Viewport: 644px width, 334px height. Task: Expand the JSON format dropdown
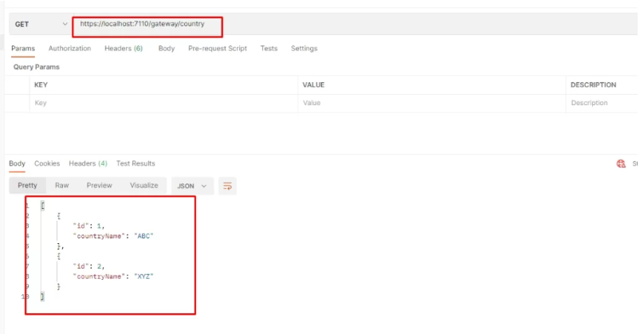tap(191, 186)
